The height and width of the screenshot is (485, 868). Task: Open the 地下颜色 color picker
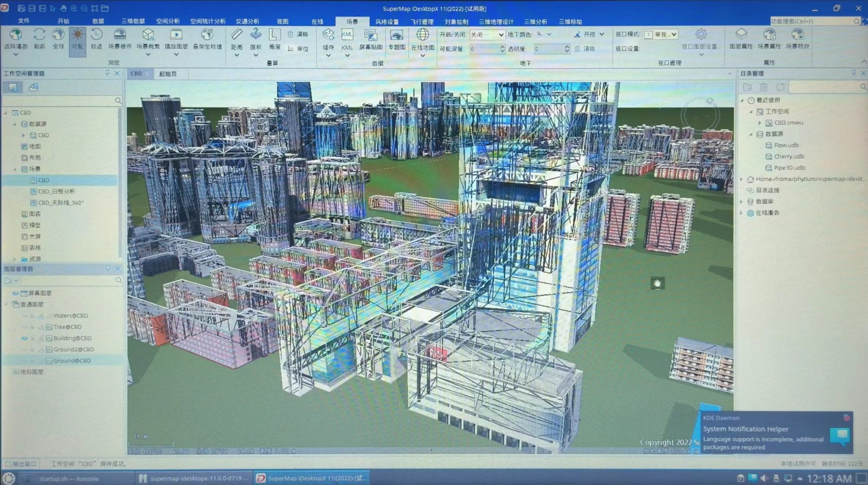click(544, 34)
